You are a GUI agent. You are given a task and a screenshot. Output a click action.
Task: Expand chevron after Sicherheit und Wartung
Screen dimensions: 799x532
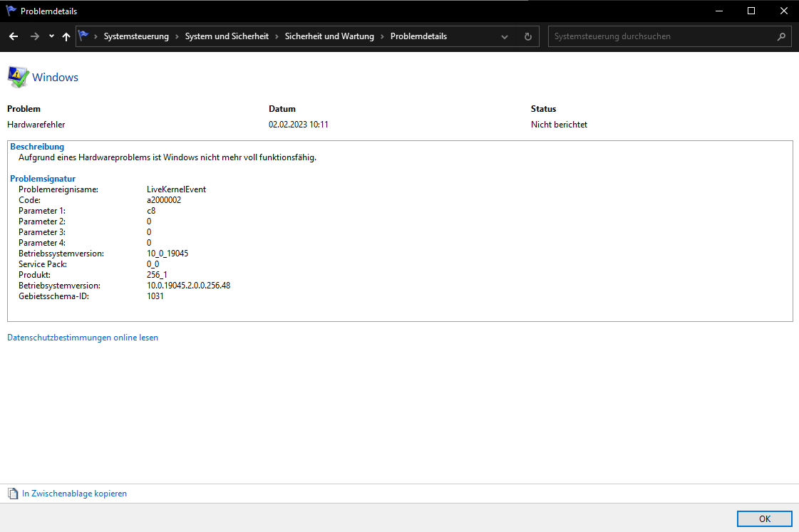coord(382,36)
